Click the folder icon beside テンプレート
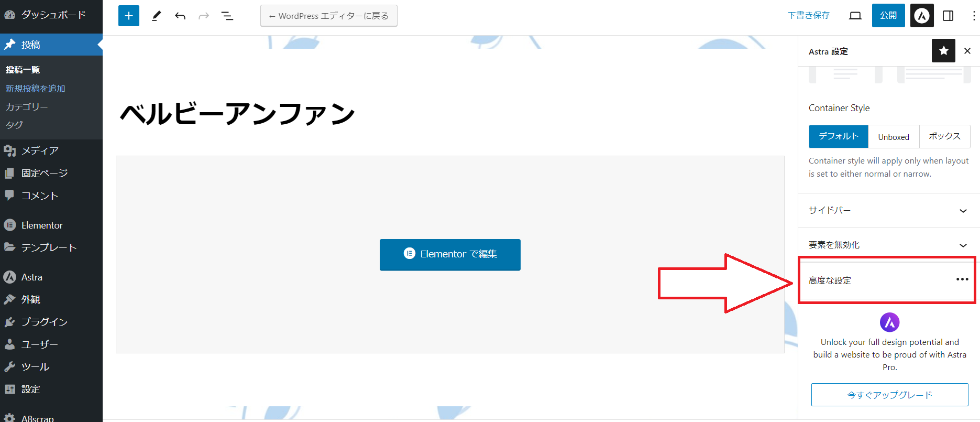 point(9,247)
